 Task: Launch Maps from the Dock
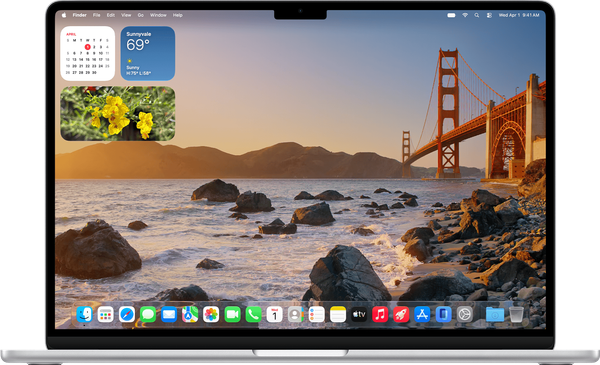190,314
